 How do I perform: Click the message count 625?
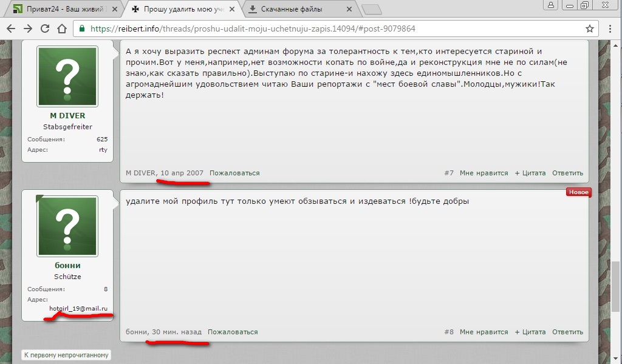(102, 140)
